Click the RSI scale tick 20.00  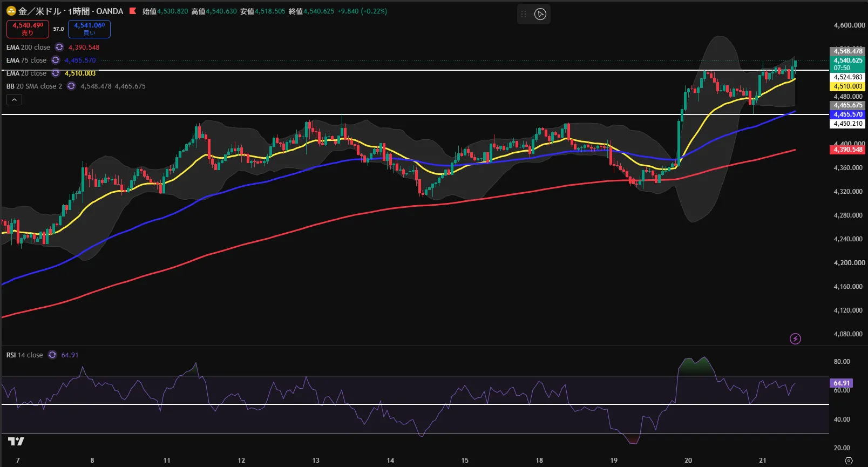[842, 448]
